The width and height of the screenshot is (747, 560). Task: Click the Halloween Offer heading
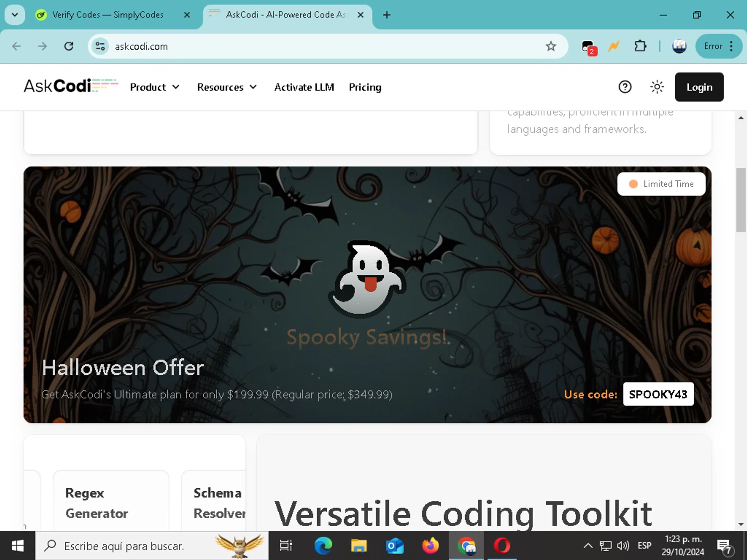tap(123, 368)
